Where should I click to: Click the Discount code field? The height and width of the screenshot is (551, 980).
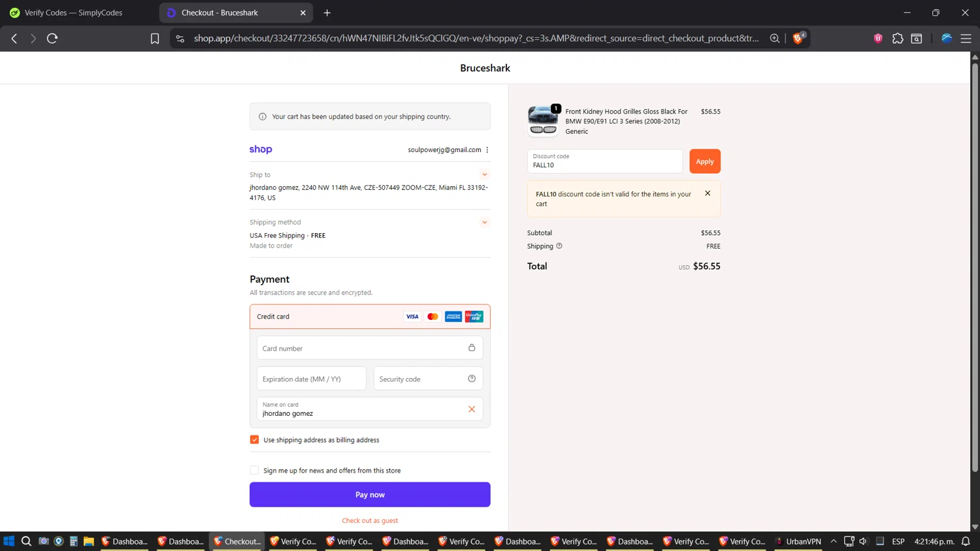click(x=604, y=161)
